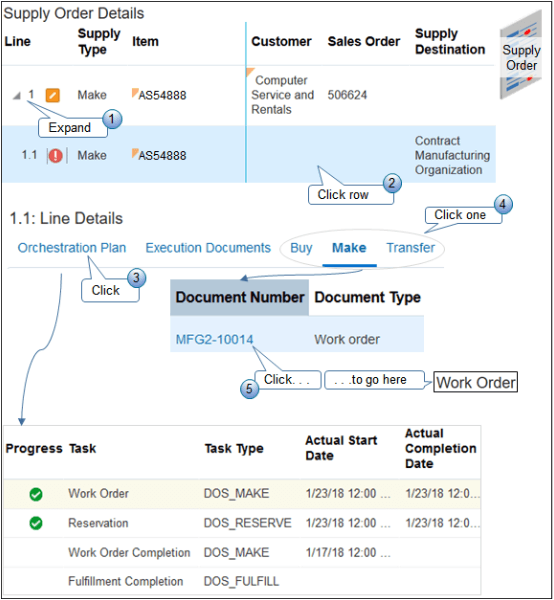Click line number 1.1 cell
The image size is (554, 600).
coord(29,155)
